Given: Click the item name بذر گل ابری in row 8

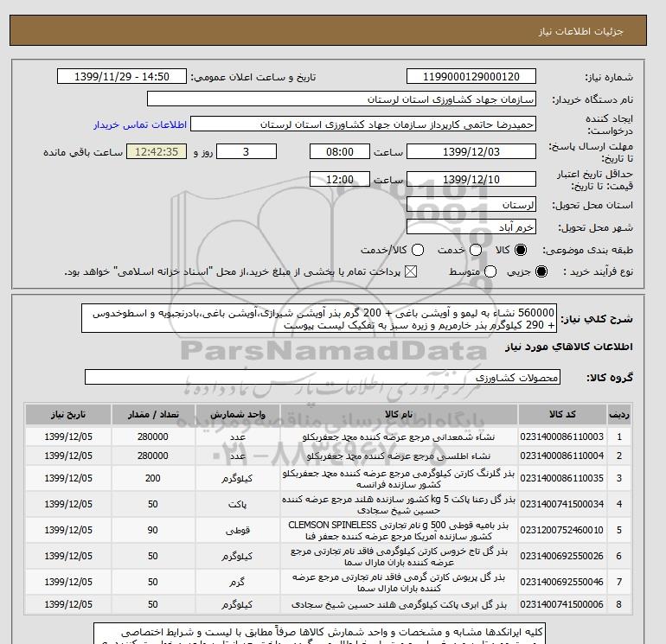Looking at the screenshot, I should (x=399, y=604).
